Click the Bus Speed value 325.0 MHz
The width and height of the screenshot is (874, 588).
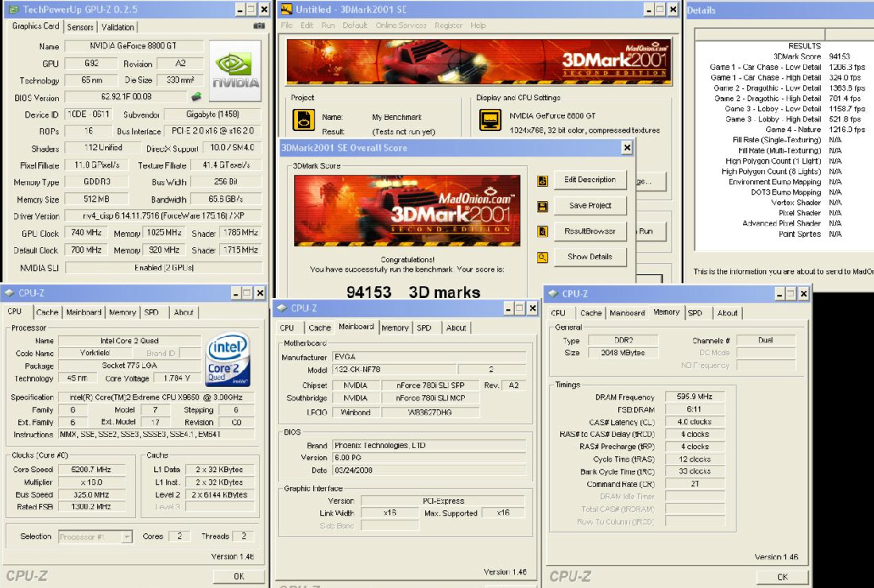tap(91, 494)
